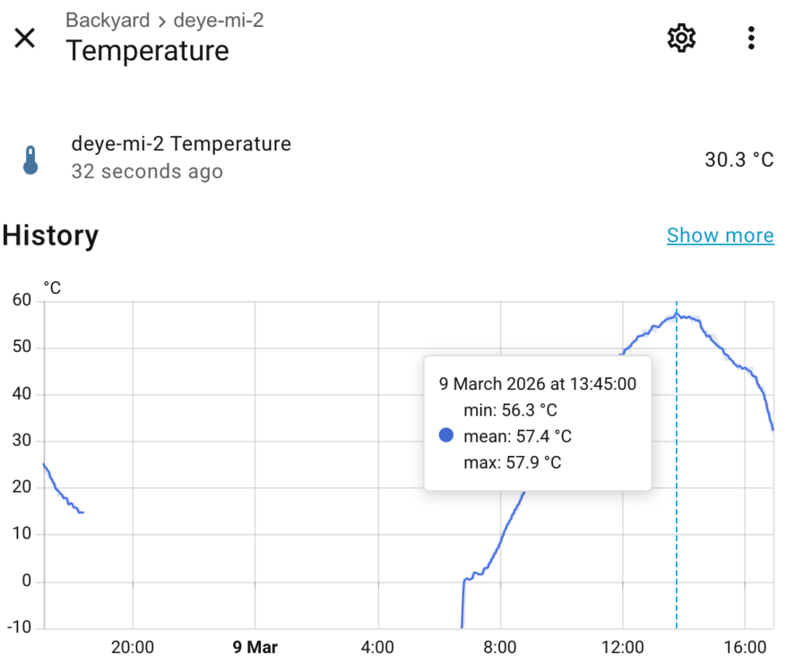The image size is (795, 672).
Task: Open the three-dot overflow menu
Action: click(x=751, y=38)
